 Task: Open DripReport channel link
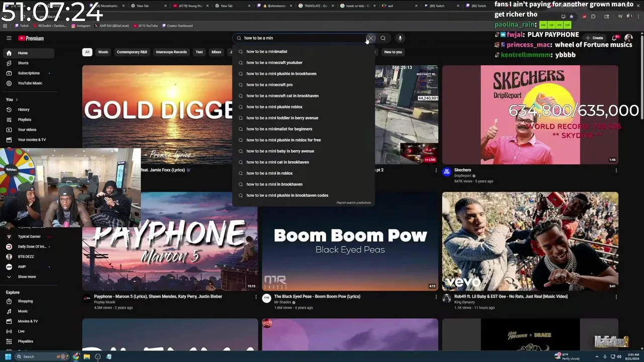pyautogui.click(x=463, y=175)
